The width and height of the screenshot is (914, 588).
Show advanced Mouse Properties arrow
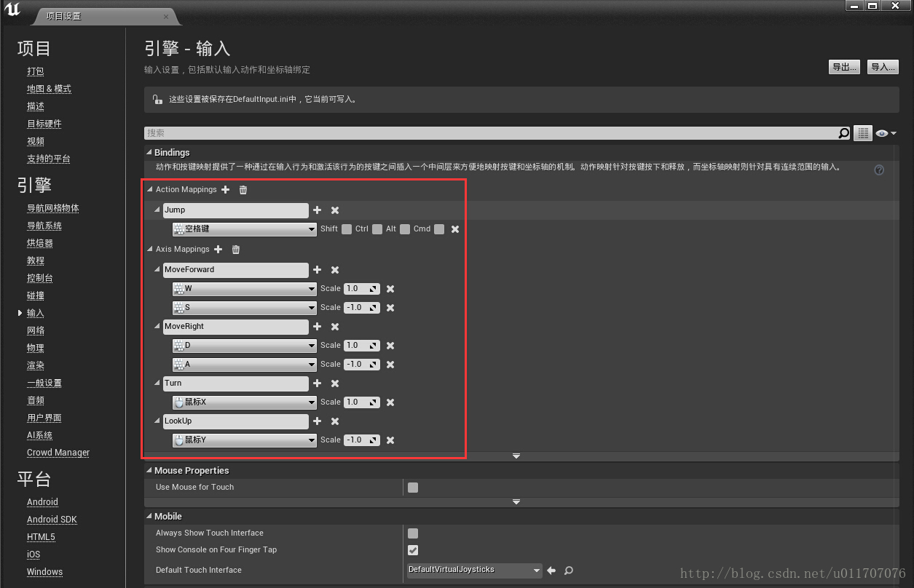point(516,502)
